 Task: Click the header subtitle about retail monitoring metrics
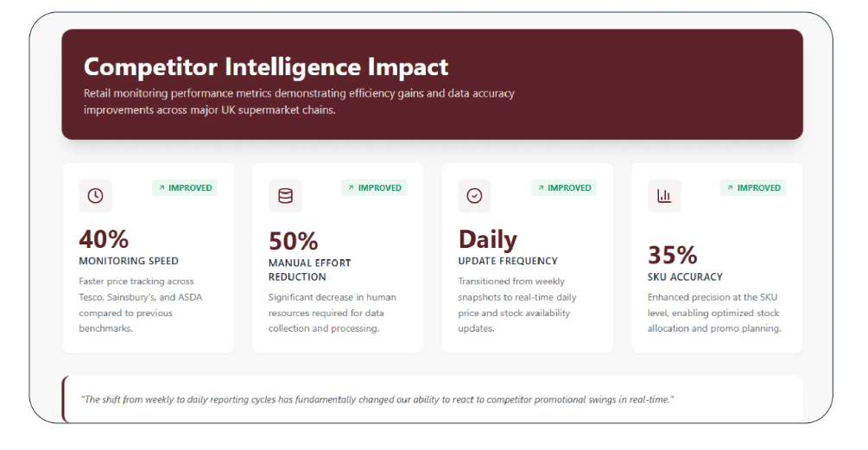coord(299,102)
